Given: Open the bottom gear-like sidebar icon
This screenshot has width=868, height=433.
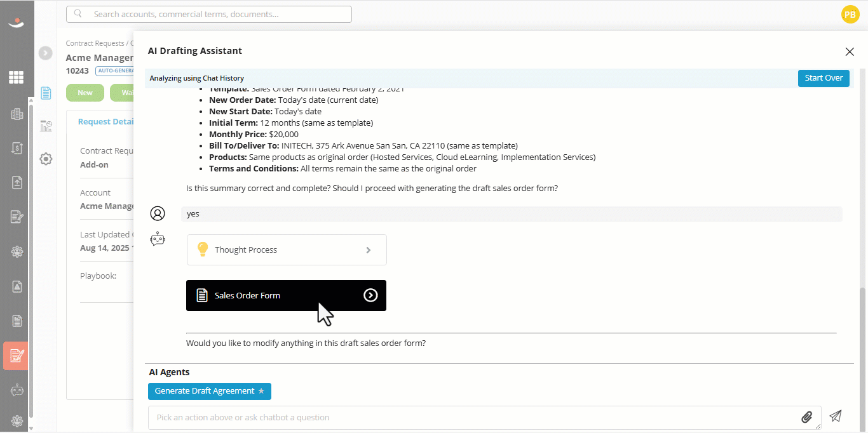Looking at the screenshot, I should pos(17,421).
